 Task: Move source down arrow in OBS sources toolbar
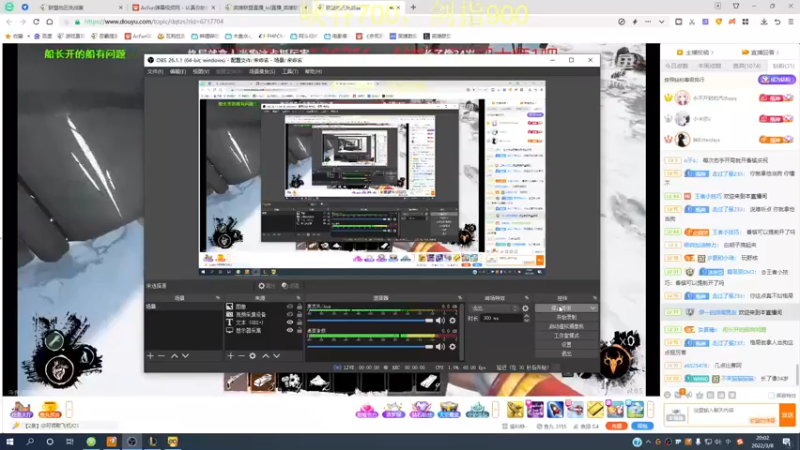(277, 356)
